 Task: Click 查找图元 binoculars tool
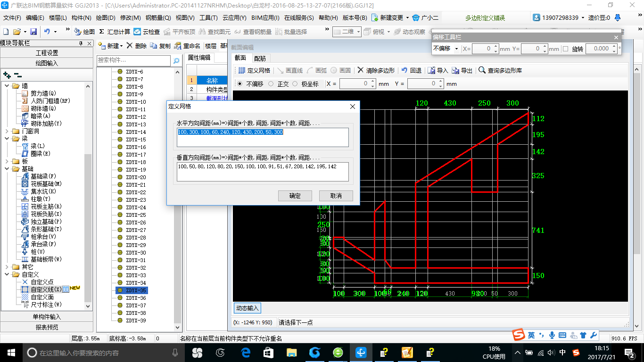coord(215,32)
